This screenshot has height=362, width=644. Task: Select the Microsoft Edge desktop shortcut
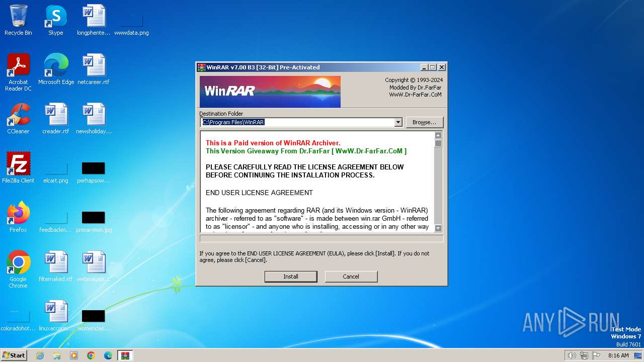point(56,69)
